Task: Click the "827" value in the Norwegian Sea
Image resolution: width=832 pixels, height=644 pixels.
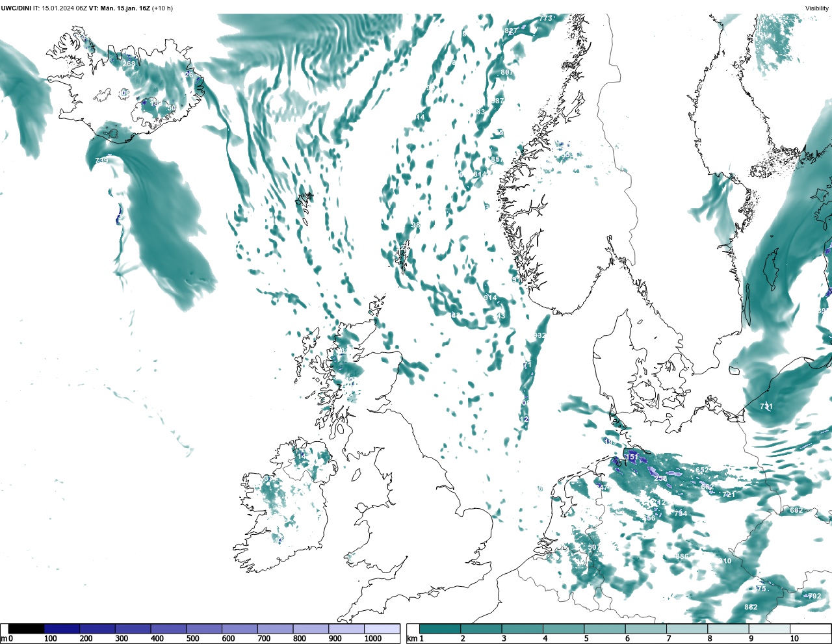Action: click(x=511, y=31)
